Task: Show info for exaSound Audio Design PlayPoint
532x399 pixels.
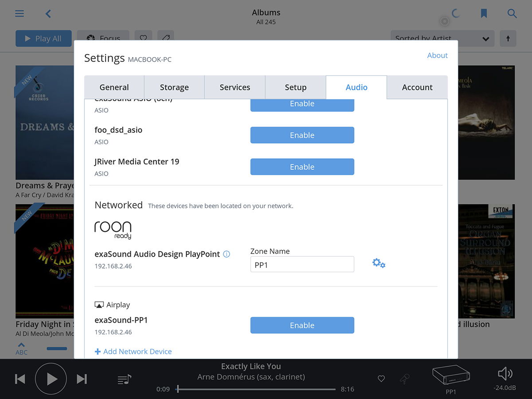Action: pos(227,254)
